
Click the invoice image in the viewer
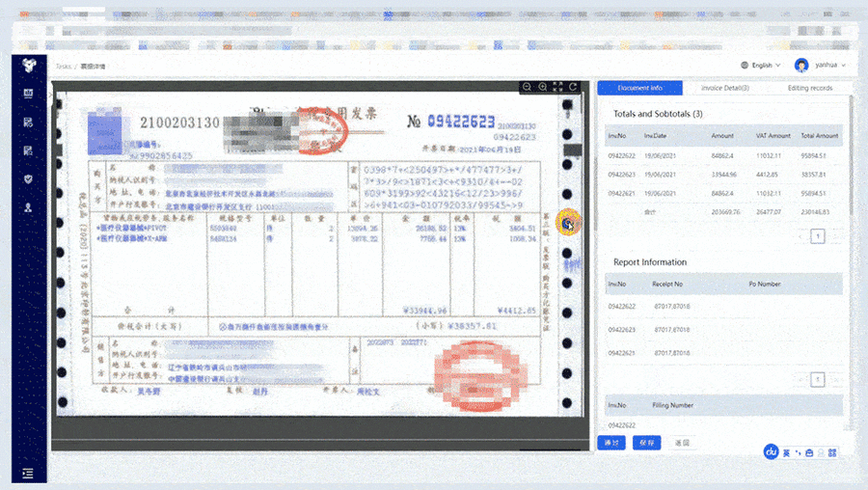[319, 255]
